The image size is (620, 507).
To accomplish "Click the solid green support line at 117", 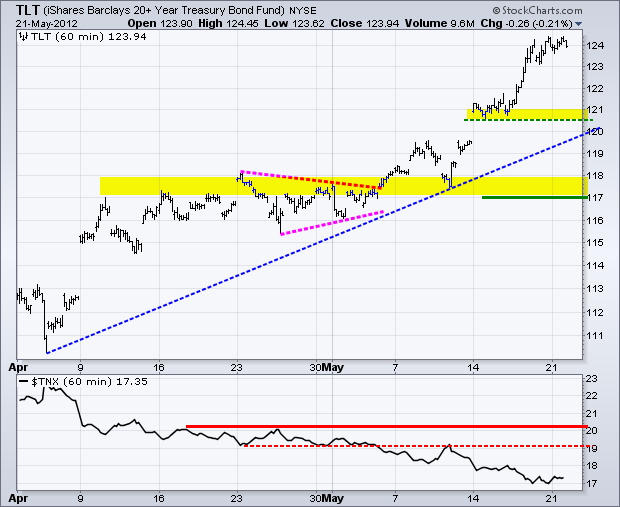I will 535,197.
